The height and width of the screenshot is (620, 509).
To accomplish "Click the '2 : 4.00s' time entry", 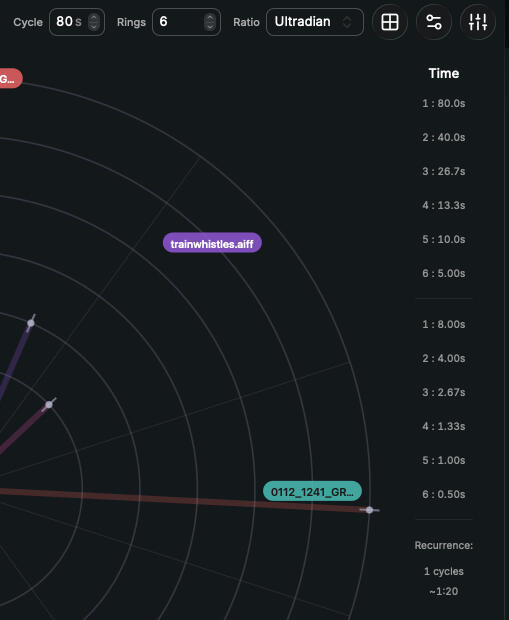I will [x=444, y=358].
